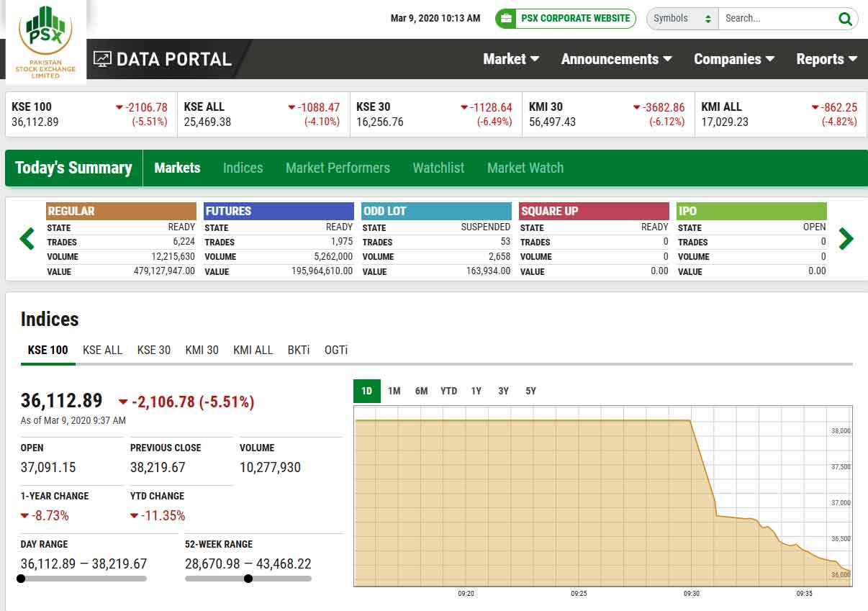Set chart range to 1Y

[476, 391]
